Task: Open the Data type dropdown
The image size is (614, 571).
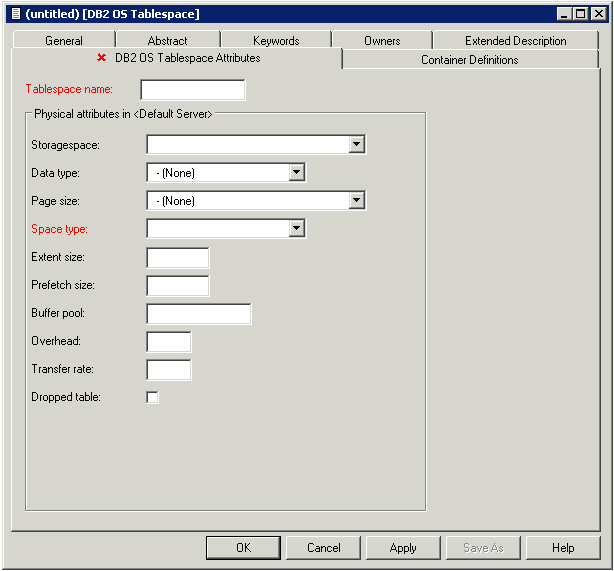Action: pos(296,173)
